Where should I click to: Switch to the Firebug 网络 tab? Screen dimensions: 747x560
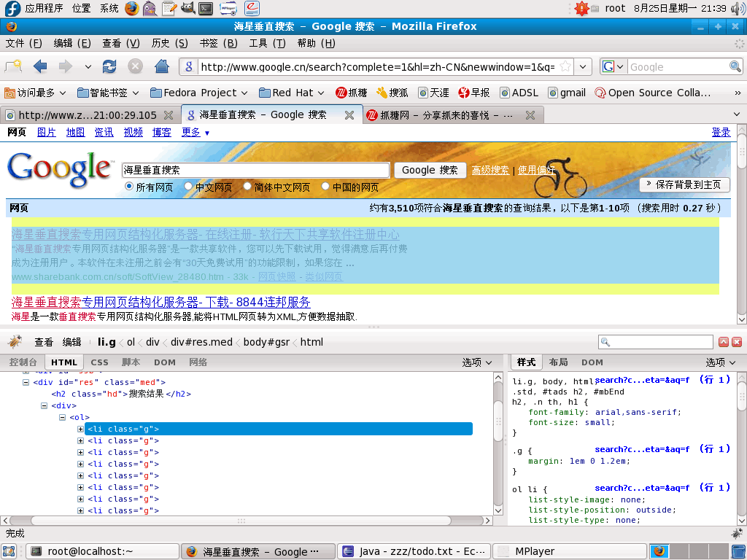point(198,362)
